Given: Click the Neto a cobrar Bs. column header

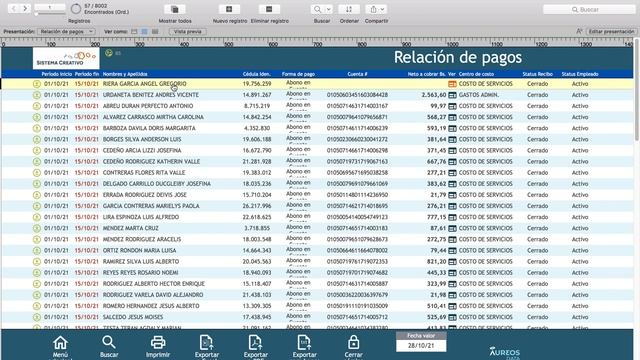Looking at the screenshot, I should point(427,74).
